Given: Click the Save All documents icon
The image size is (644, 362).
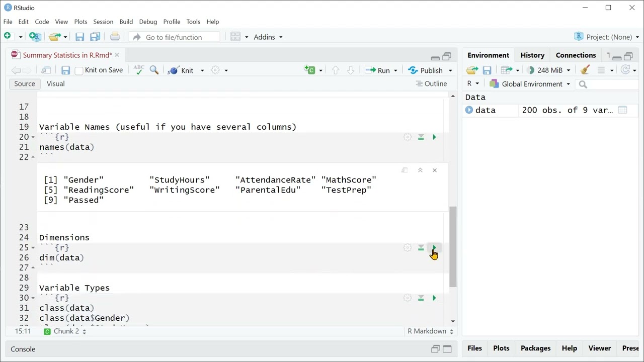Looking at the screenshot, I should (95, 37).
